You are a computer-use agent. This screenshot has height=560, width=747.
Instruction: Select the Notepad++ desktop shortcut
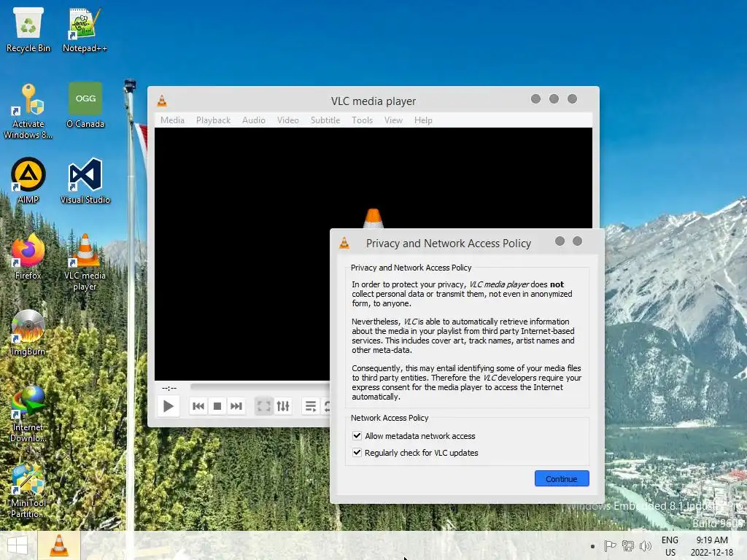click(85, 29)
